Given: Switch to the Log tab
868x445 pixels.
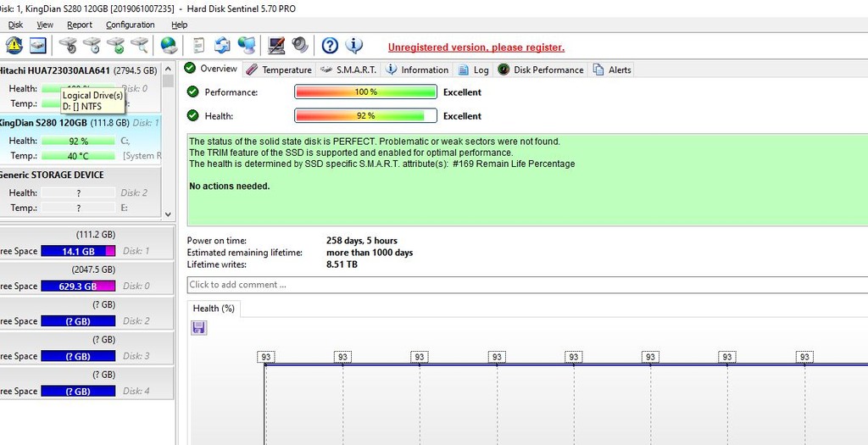Looking at the screenshot, I should click(x=473, y=70).
